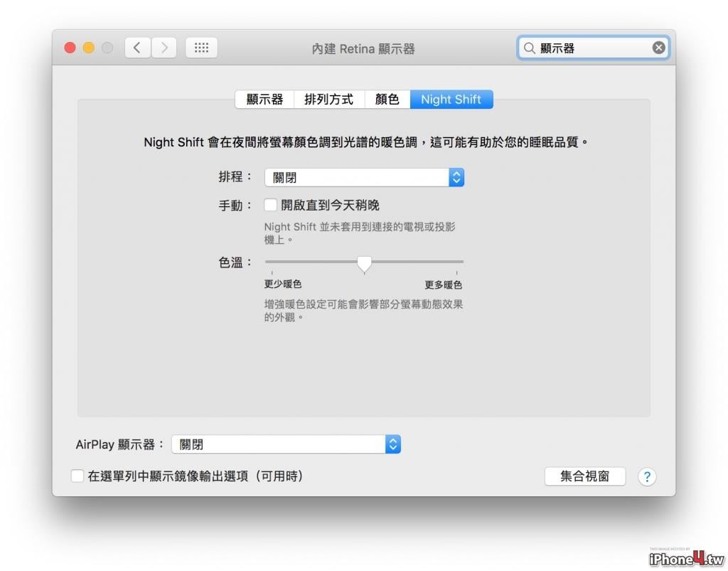Screen dimensions: 728x571
Task: Show all preferences grid icon
Action: (201, 48)
